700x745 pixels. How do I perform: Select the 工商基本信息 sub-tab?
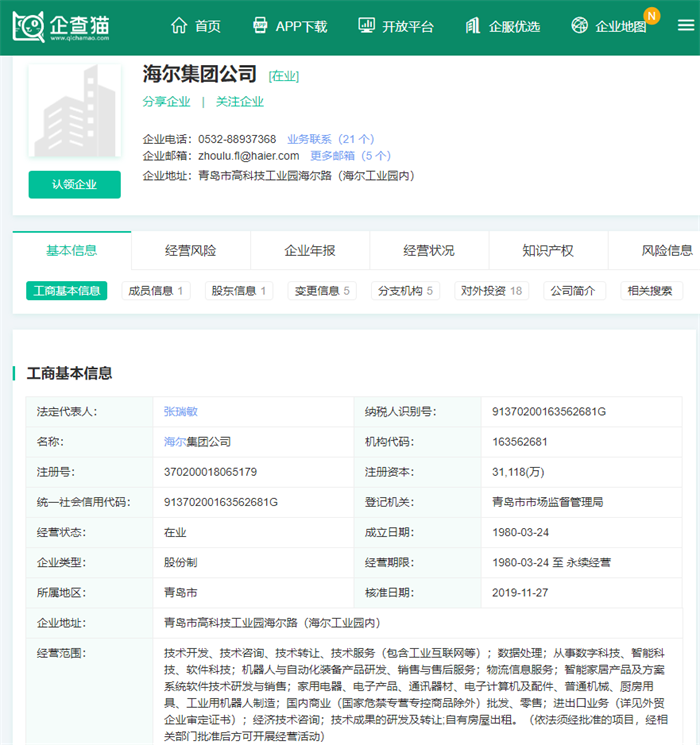(67, 291)
